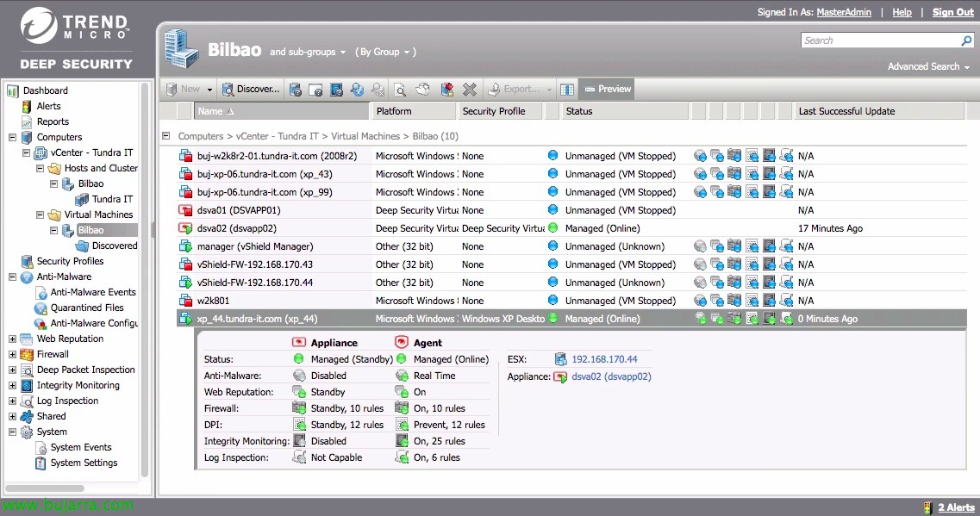Expand the Log Inspection tree node
Viewport: 980px width, 516px height.
tap(12, 401)
